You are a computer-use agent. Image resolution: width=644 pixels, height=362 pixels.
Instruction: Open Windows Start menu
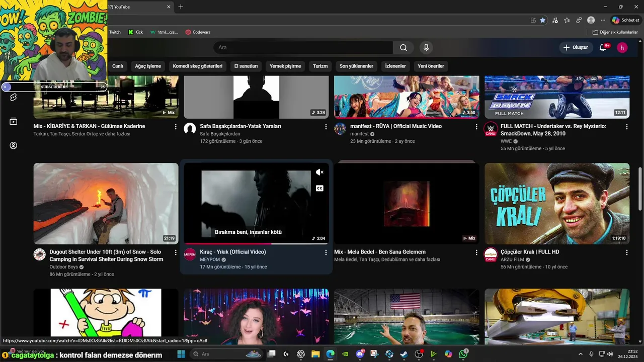[x=181, y=354]
